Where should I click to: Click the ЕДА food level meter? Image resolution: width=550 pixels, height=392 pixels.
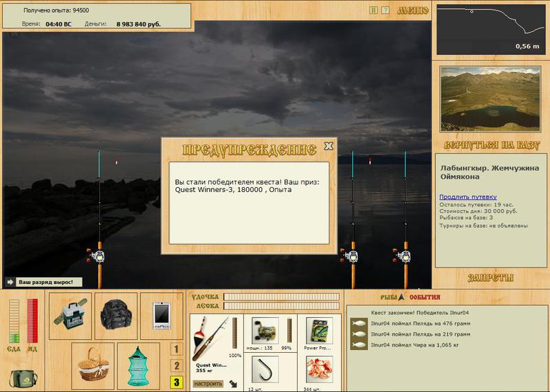(14, 321)
